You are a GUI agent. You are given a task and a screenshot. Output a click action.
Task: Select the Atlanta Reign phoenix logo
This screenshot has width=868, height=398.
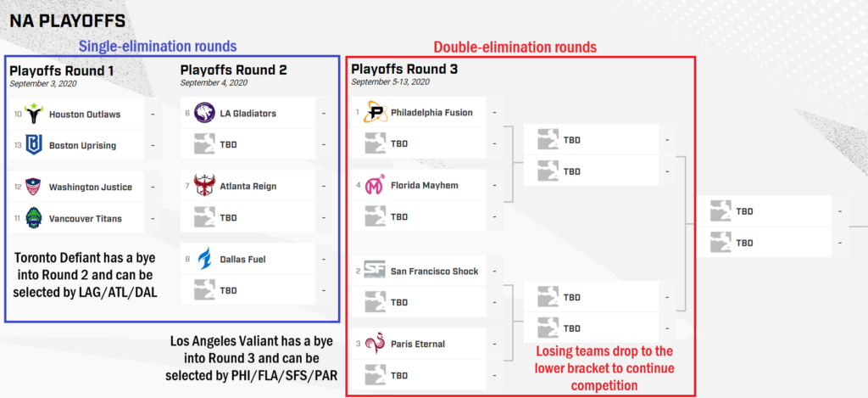205,186
